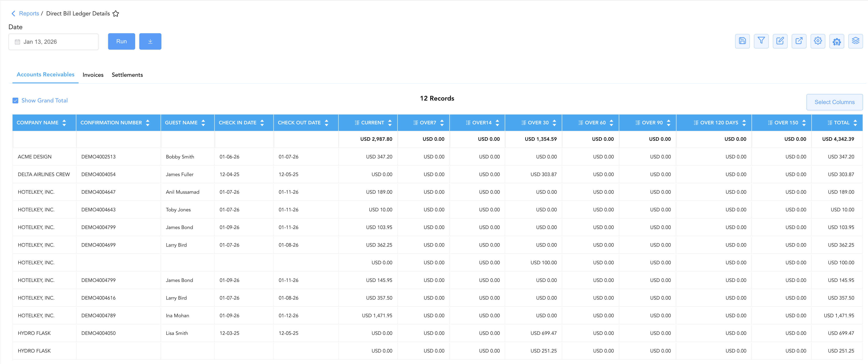The width and height of the screenshot is (868, 364).
Task: Sort by Over 60 column arrows
Action: (612, 123)
